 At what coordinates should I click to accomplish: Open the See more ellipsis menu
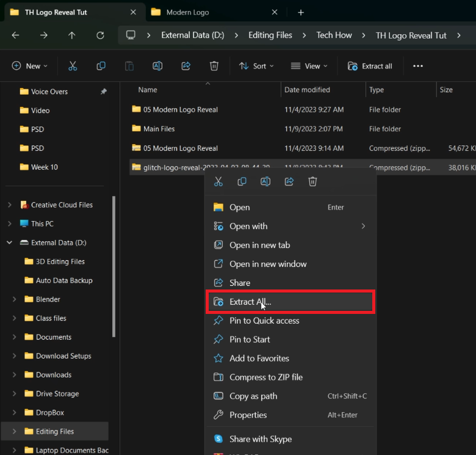[x=418, y=66]
